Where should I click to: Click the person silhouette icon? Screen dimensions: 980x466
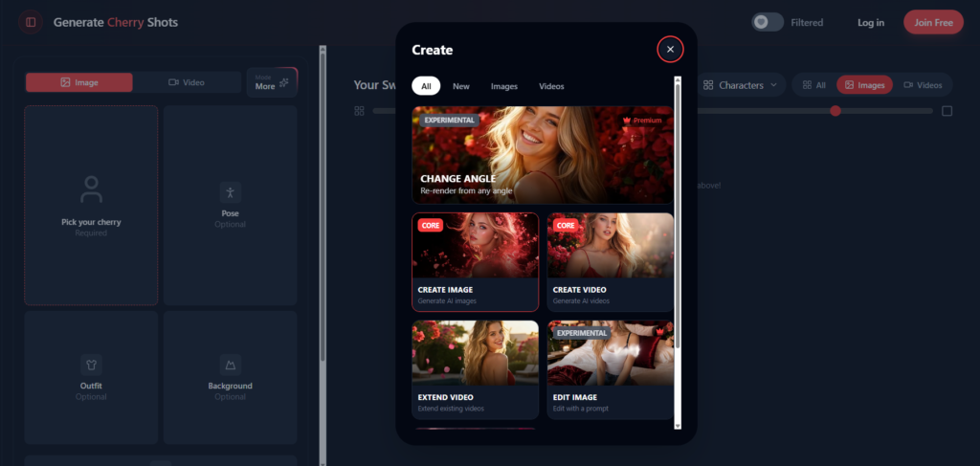(91, 189)
